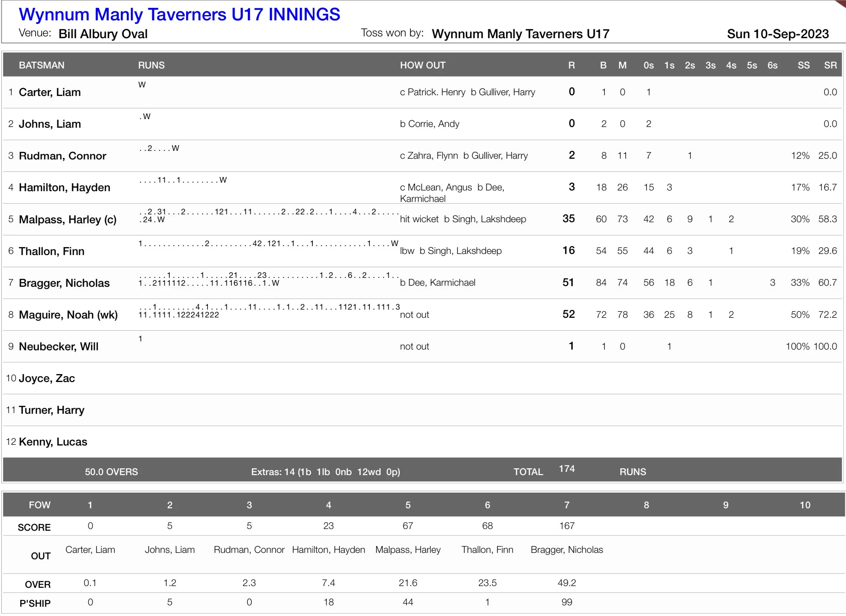Click the 6s column header

tap(772, 65)
